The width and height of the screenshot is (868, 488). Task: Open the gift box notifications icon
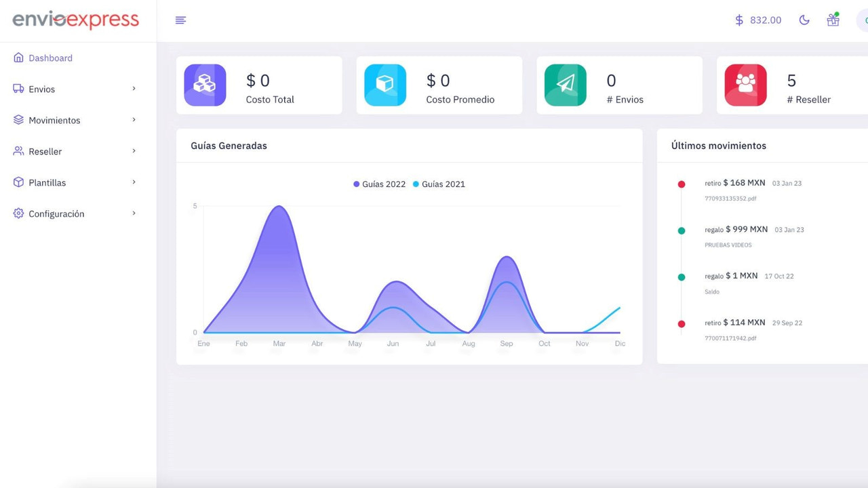[833, 20]
